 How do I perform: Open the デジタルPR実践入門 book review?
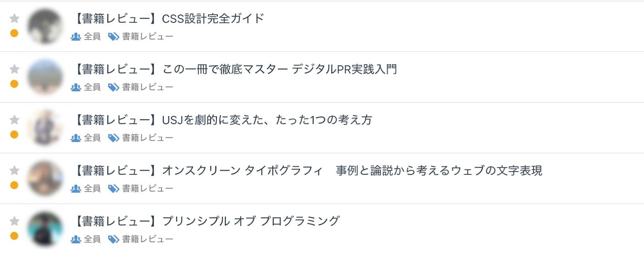point(234,69)
